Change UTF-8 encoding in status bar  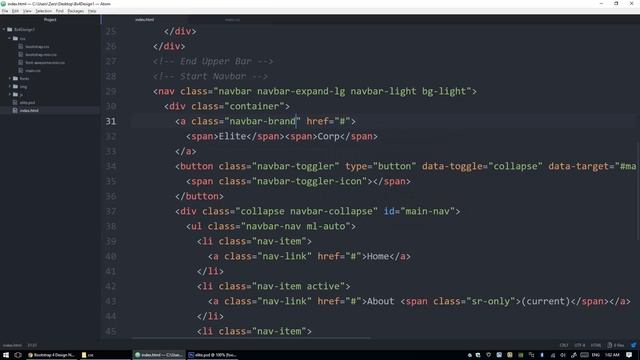580,345
